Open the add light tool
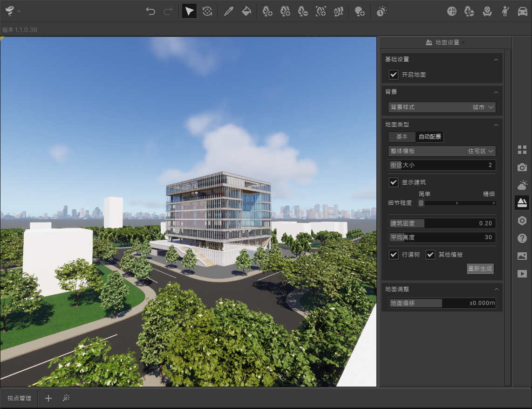This screenshot has height=409, width=532. [x=359, y=11]
